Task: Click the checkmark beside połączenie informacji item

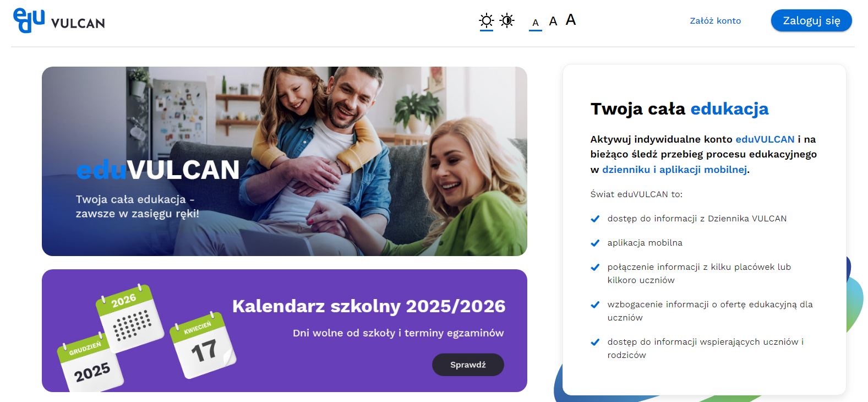Action: pos(595,267)
